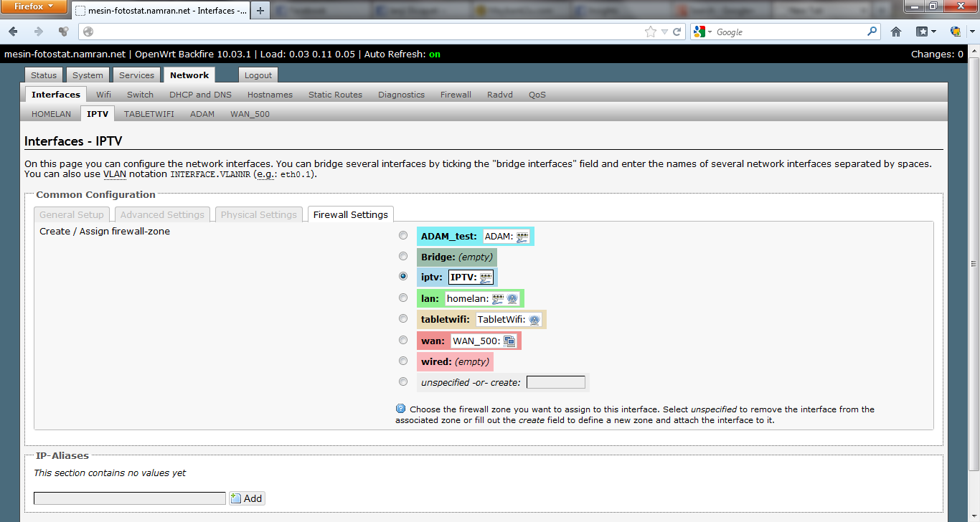Screen dimensions: 980x522
Task: Switch to the Wifi sub-tab
Action: pos(103,95)
